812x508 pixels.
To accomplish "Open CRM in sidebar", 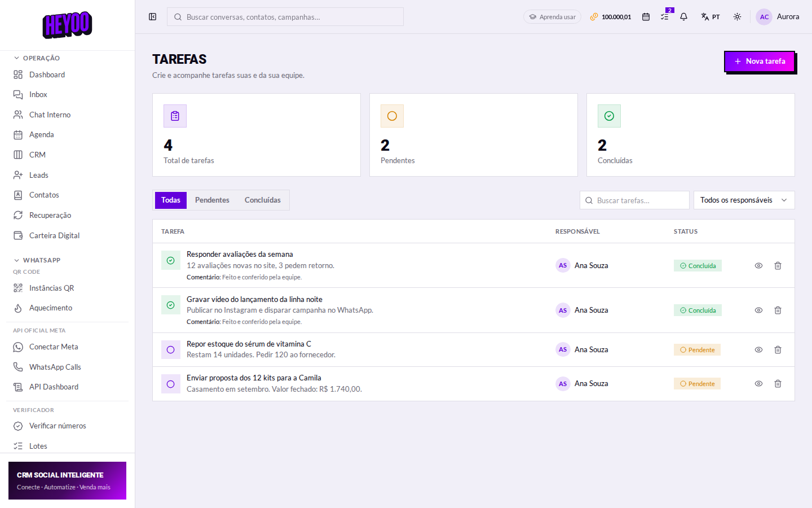I will 67,155.
